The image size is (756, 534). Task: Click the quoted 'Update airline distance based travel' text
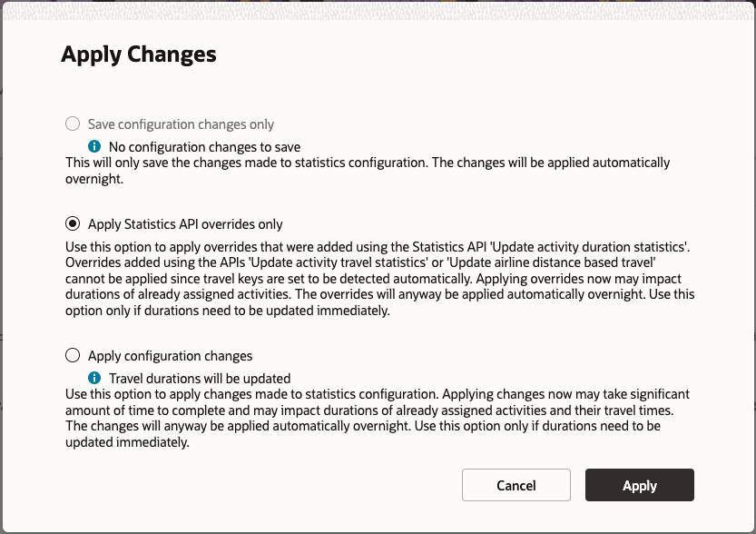(528, 262)
